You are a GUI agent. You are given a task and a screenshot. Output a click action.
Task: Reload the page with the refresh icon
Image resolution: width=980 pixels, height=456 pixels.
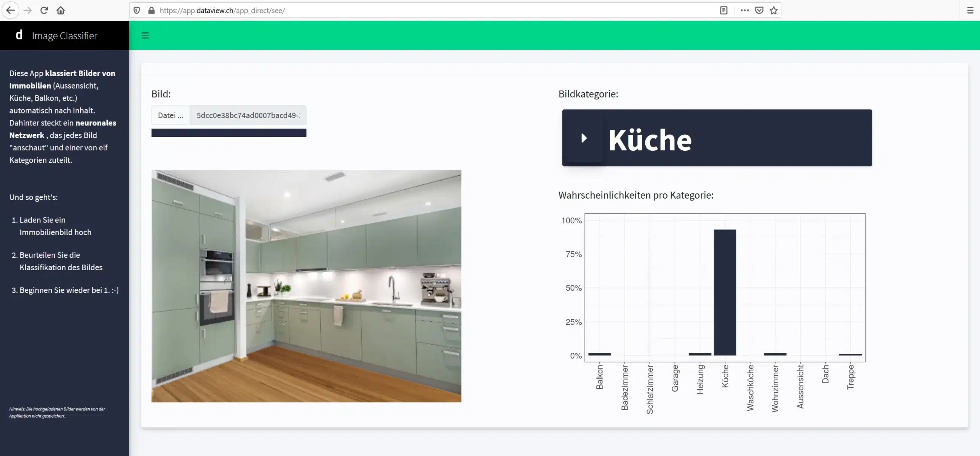pyautogui.click(x=44, y=10)
